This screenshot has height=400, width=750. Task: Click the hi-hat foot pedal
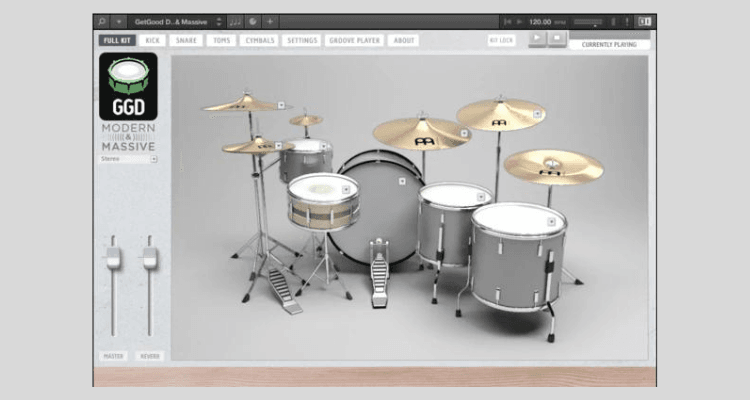pos(284,291)
